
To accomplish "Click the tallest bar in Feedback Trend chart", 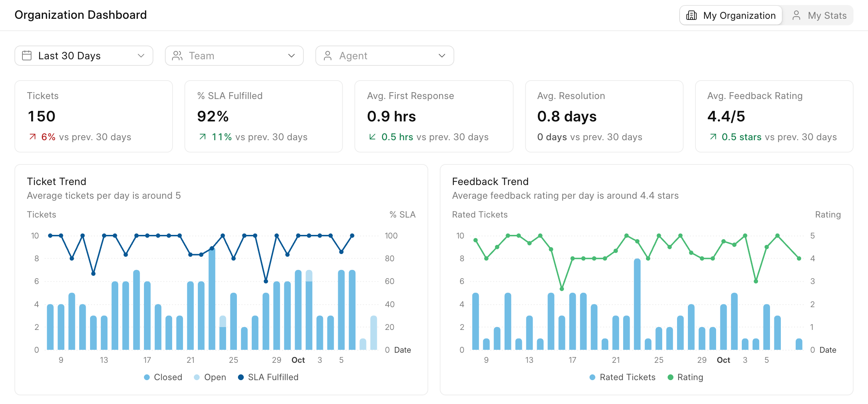I will (x=637, y=304).
